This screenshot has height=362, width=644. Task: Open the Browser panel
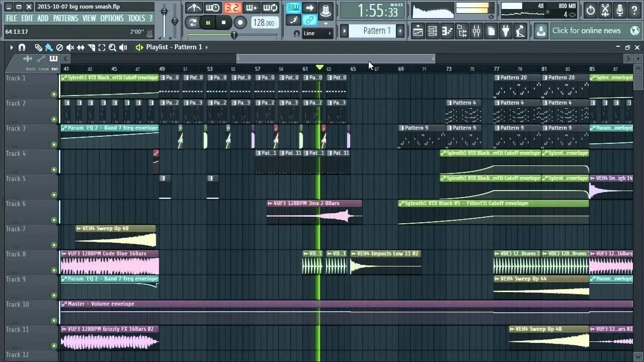click(461, 31)
